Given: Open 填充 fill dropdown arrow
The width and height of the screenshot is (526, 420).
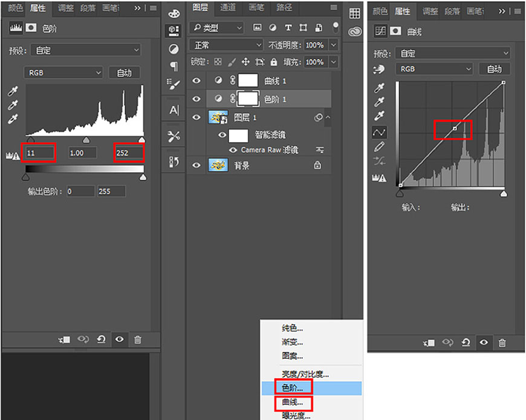Looking at the screenshot, I should tap(334, 62).
